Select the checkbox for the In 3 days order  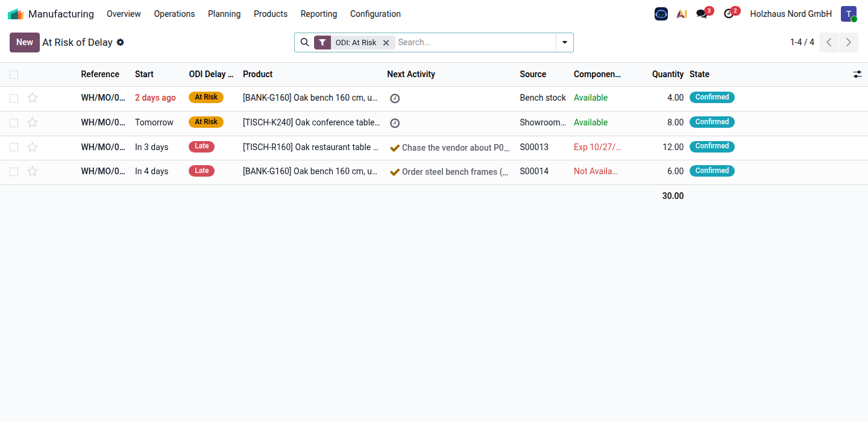click(14, 147)
